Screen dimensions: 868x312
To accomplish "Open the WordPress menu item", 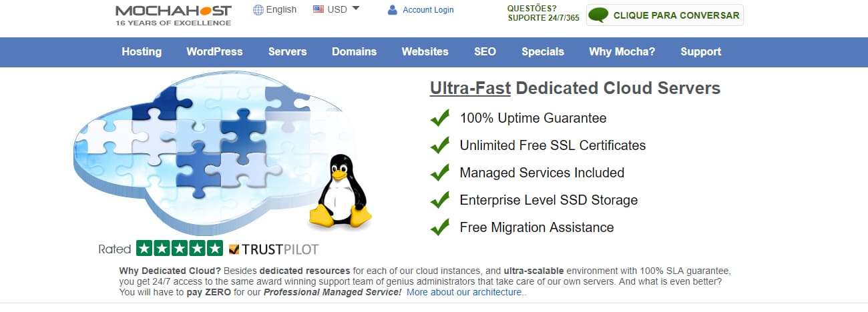I will coord(214,51).
